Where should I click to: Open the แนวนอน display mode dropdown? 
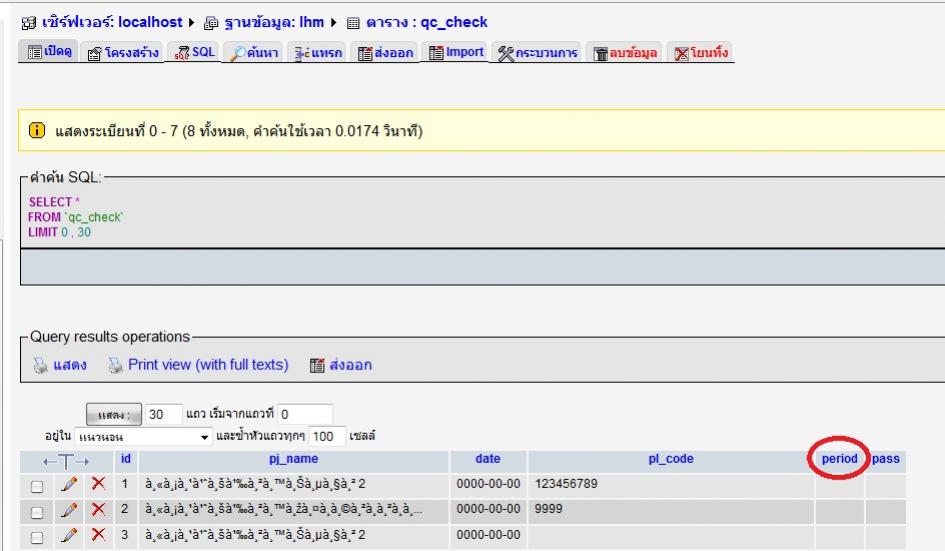click(143, 436)
